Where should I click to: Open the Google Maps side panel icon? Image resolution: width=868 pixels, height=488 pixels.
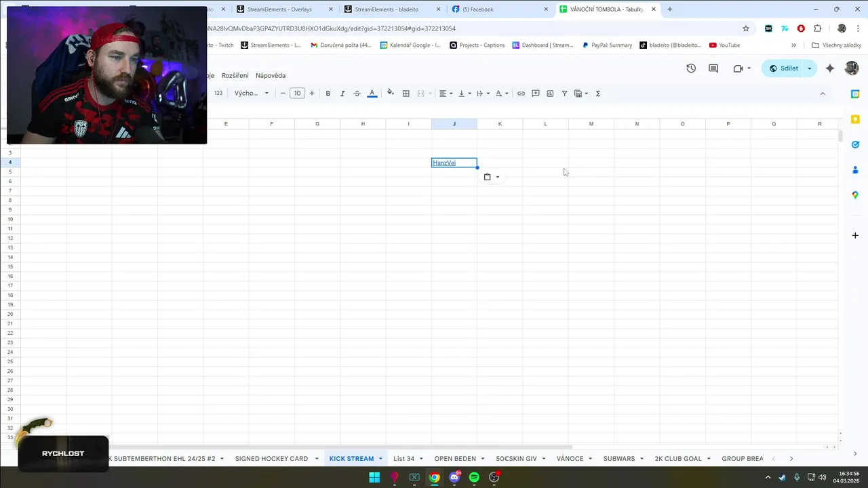pos(855,195)
